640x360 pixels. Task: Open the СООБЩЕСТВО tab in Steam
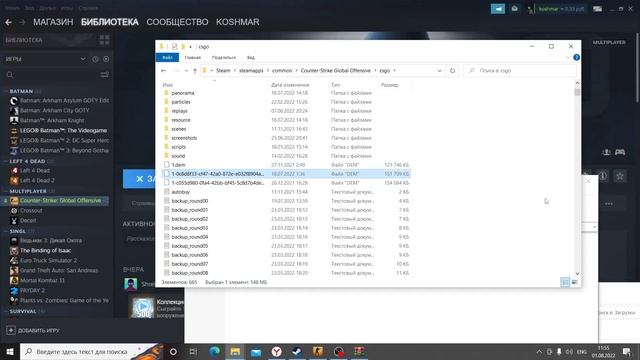point(177,22)
